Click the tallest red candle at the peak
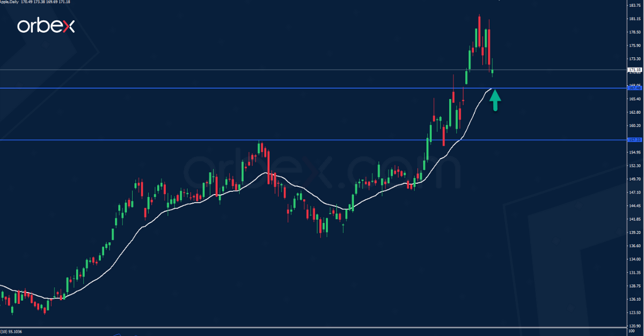 479,32
